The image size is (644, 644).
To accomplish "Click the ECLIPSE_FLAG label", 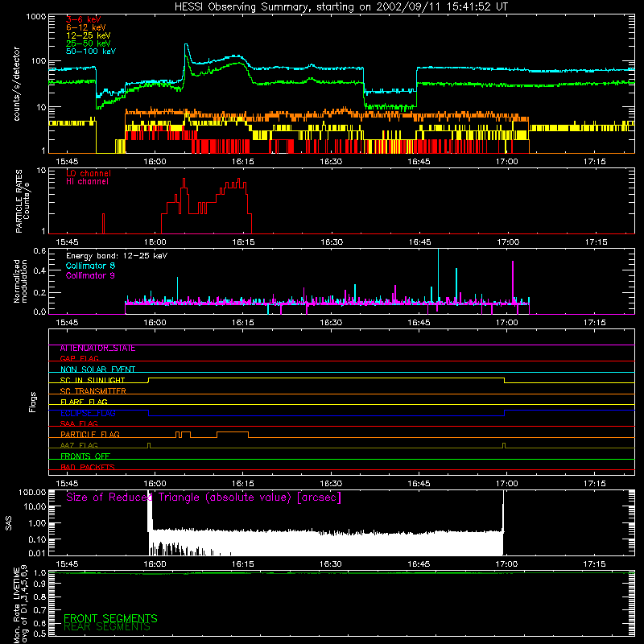I will (x=88, y=413).
